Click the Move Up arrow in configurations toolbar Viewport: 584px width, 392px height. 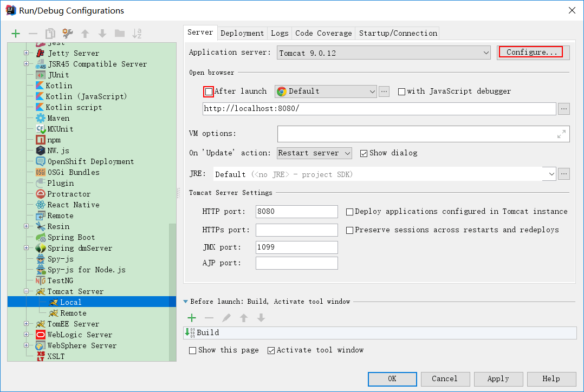coord(85,34)
